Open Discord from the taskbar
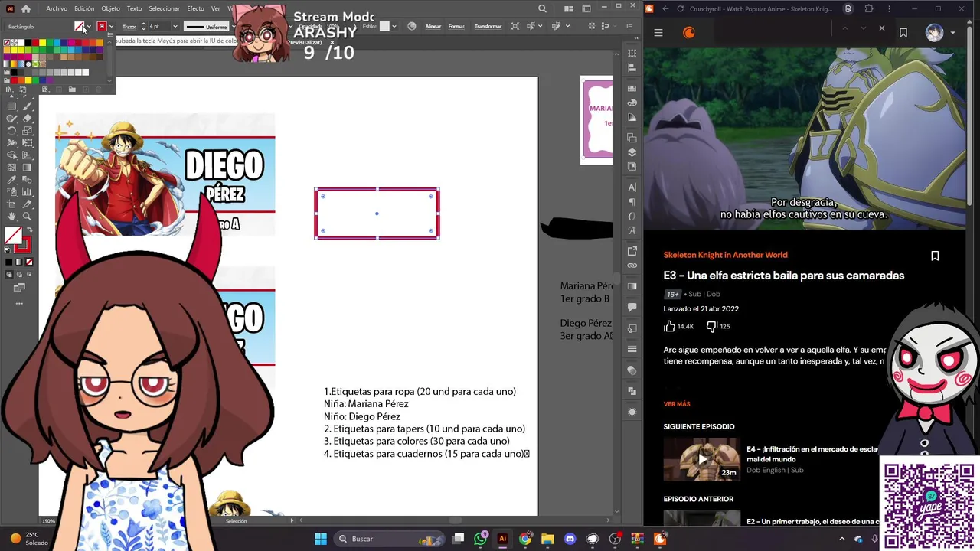 tap(570, 539)
